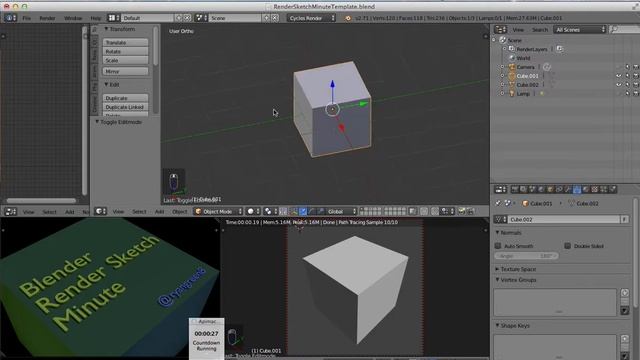Screen dimensions: 640x360
Task: Click the Cube.001 object icon in breadcrumb
Action: point(526,203)
